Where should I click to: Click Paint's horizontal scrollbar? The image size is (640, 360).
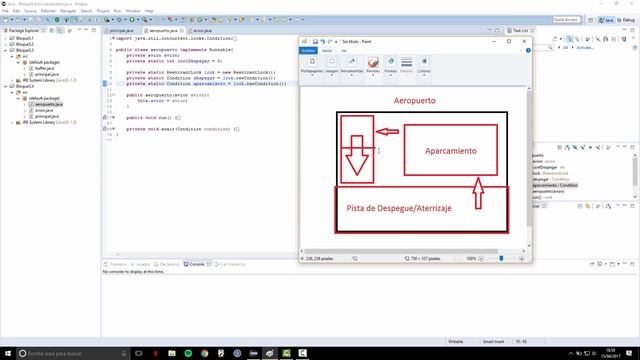(401, 251)
